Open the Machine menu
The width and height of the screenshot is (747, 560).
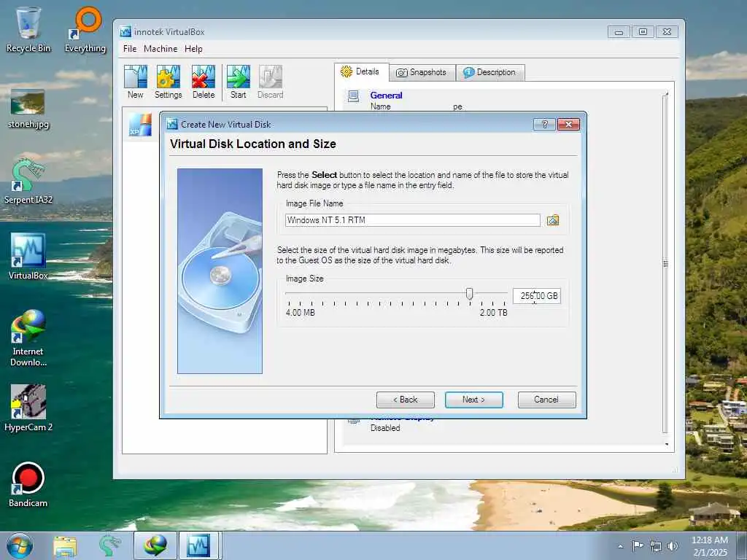point(160,49)
